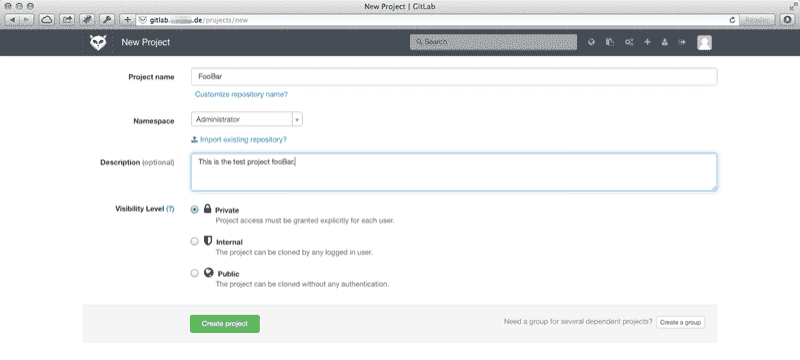Click the Private label text

tap(227, 210)
